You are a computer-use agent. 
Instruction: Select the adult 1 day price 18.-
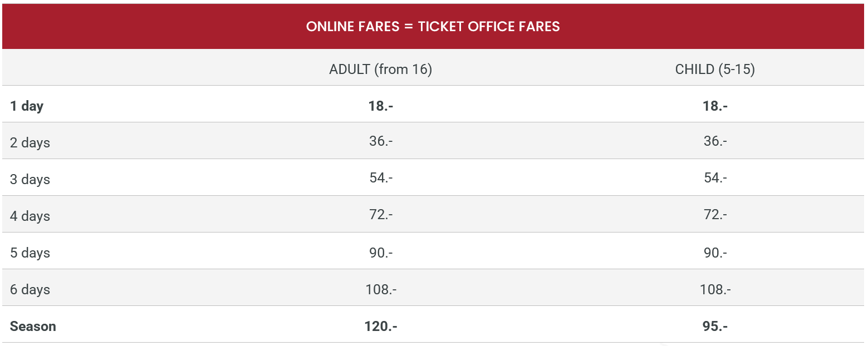[x=380, y=106]
